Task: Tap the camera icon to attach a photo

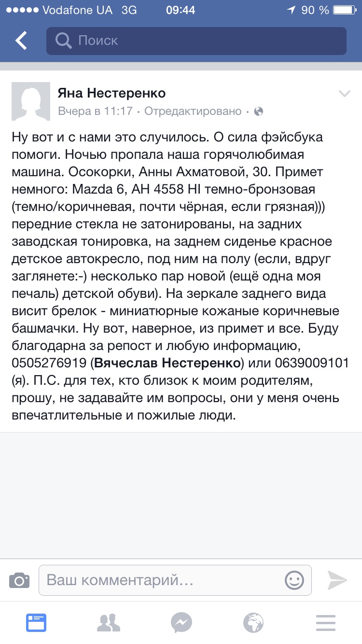Action: coord(19,580)
